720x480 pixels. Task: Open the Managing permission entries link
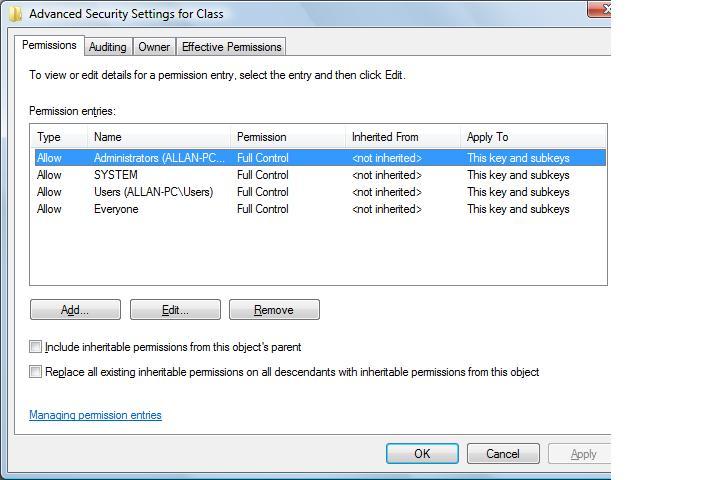point(95,415)
